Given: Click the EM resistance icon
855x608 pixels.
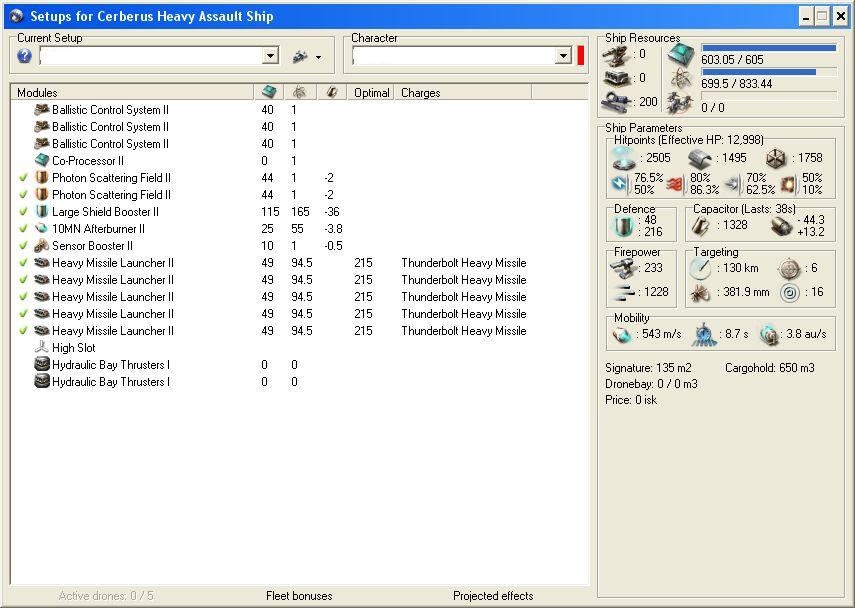Looking at the screenshot, I should (x=620, y=184).
